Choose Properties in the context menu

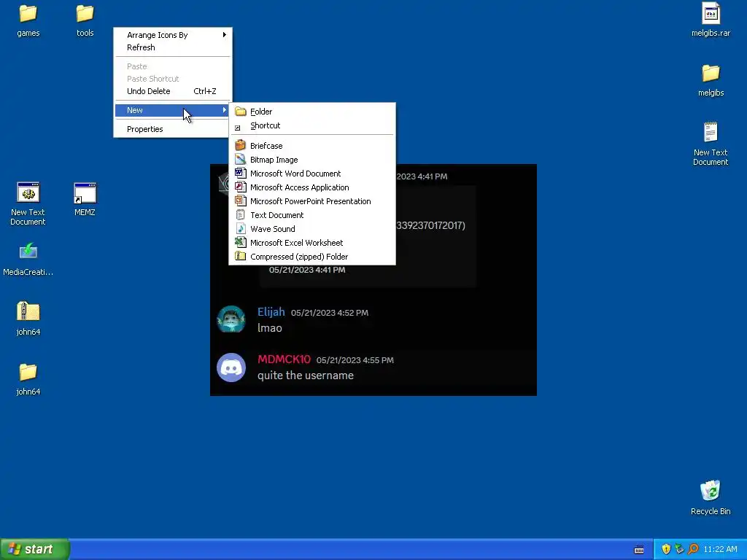(172, 129)
